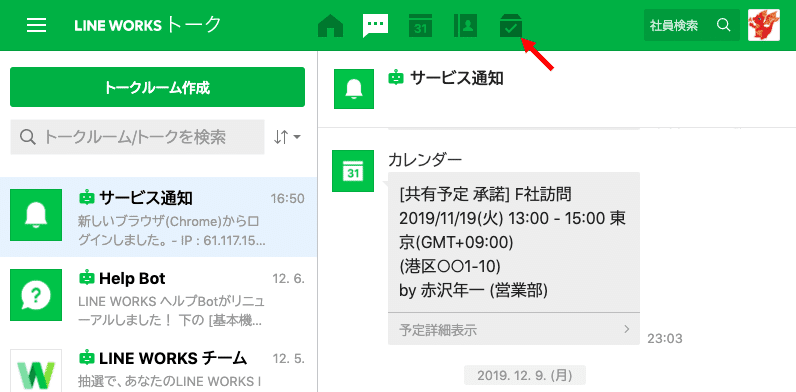
Task: Click the サービス通知 bell avatar in list
Action: point(36,215)
